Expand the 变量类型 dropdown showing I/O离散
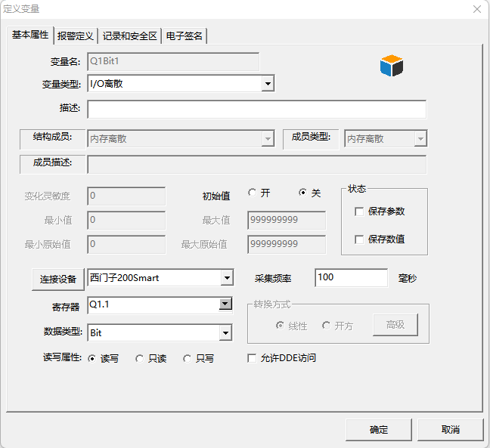490x448 pixels. [x=268, y=83]
